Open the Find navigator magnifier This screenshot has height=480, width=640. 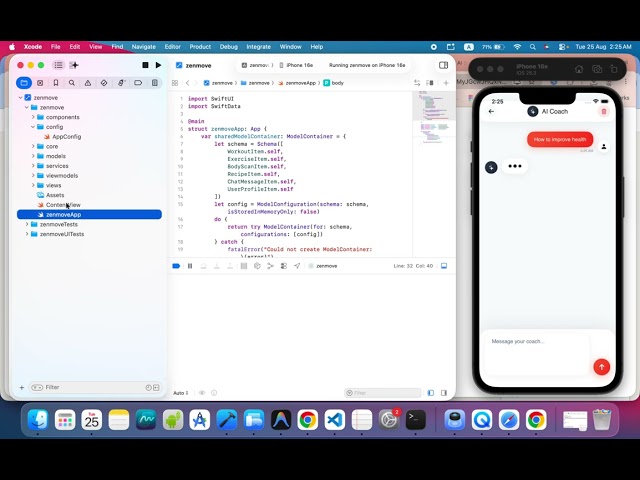(x=72, y=83)
